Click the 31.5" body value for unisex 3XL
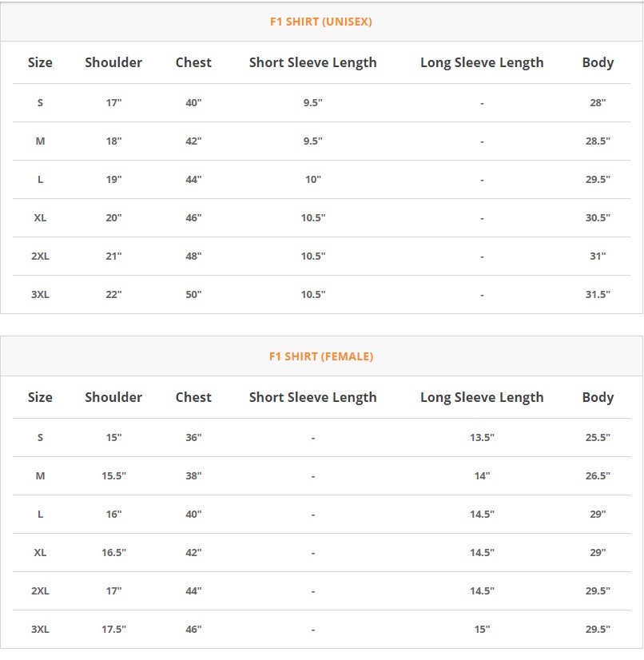The height and width of the screenshot is (660, 644). pos(598,294)
